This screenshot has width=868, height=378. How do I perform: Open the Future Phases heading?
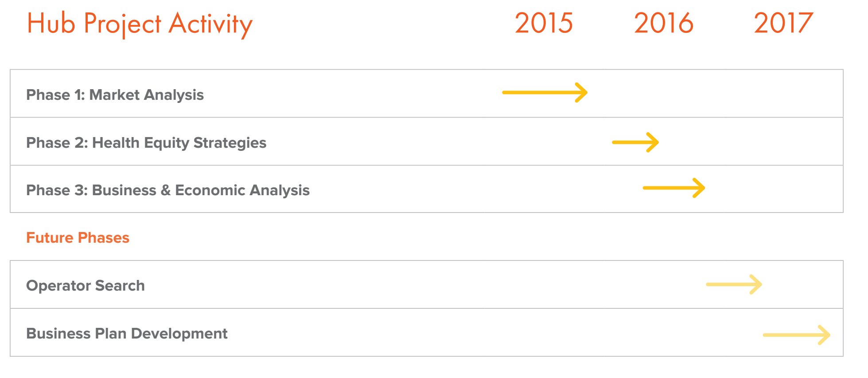click(x=78, y=238)
